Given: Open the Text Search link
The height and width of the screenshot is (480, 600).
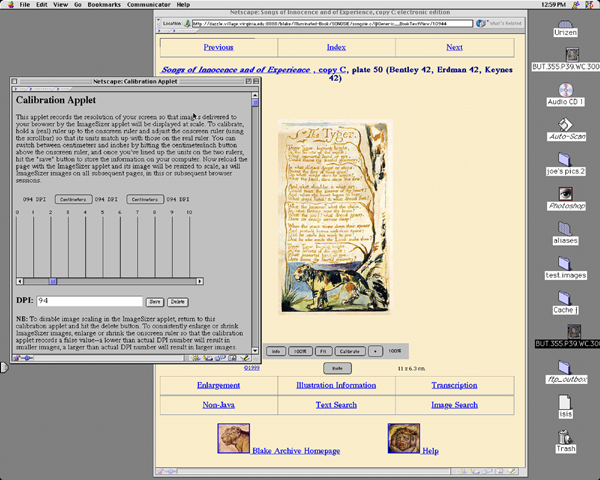Looking at the screenshot, I should click(x=336, y=405).
